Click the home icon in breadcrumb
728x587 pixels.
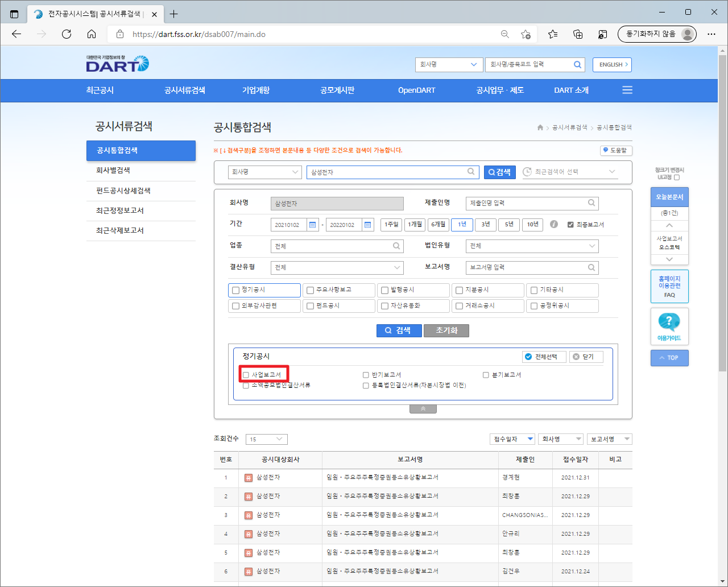pyautogui.click(x=540, y=127)
